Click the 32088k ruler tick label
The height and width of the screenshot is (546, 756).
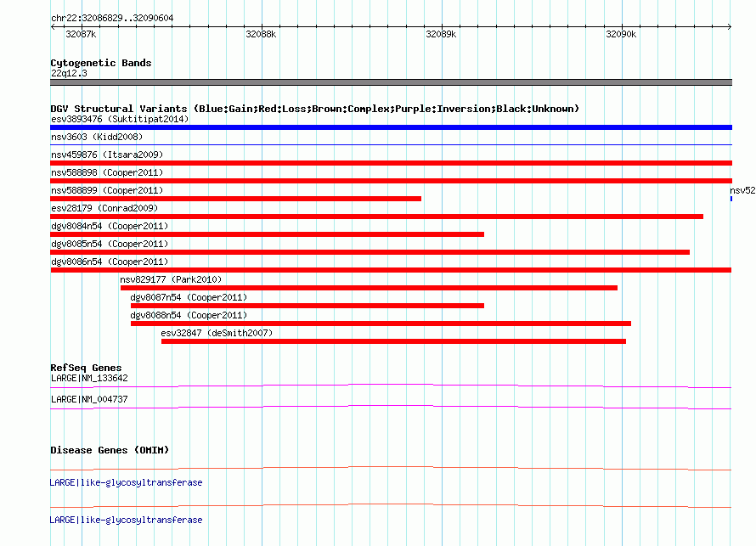(x=261, y=34)
